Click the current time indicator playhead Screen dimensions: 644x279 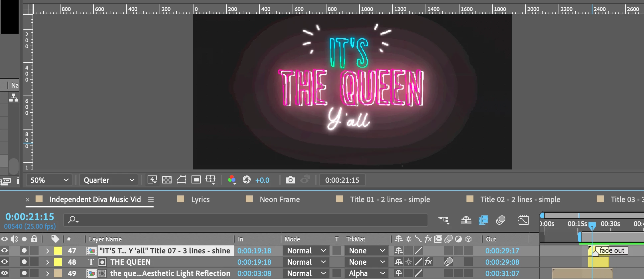tap(592, 226)
